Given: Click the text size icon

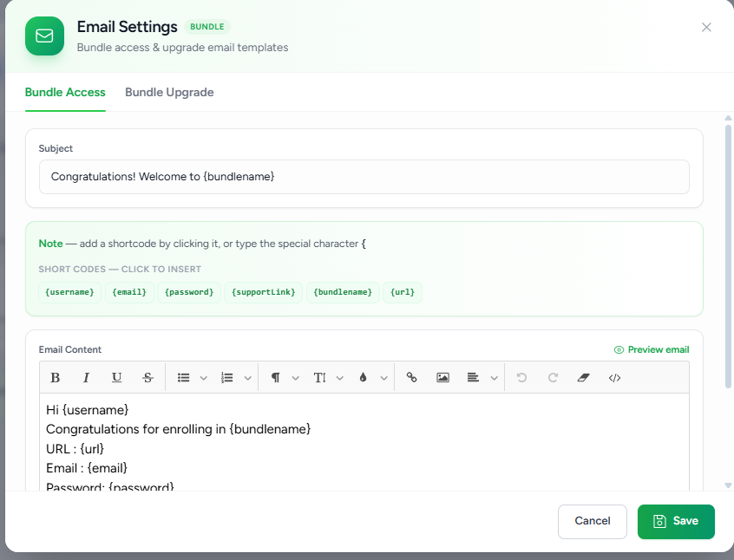Looking at the screenshot, I should tap(320, 378).
